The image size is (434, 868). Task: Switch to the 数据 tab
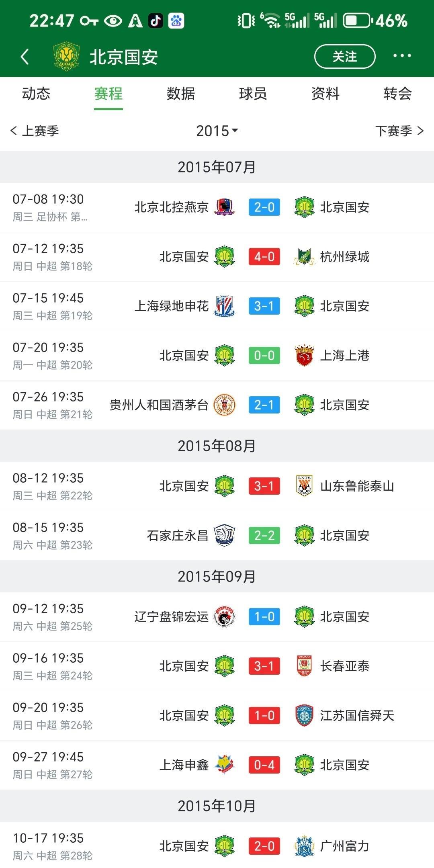click(181, 94)
